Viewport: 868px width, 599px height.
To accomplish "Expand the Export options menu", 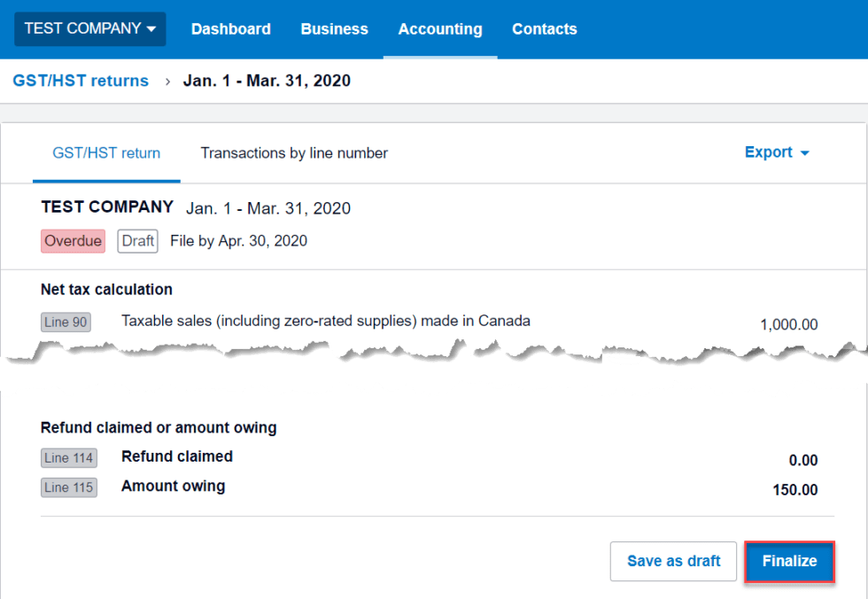I will (775, 152).
